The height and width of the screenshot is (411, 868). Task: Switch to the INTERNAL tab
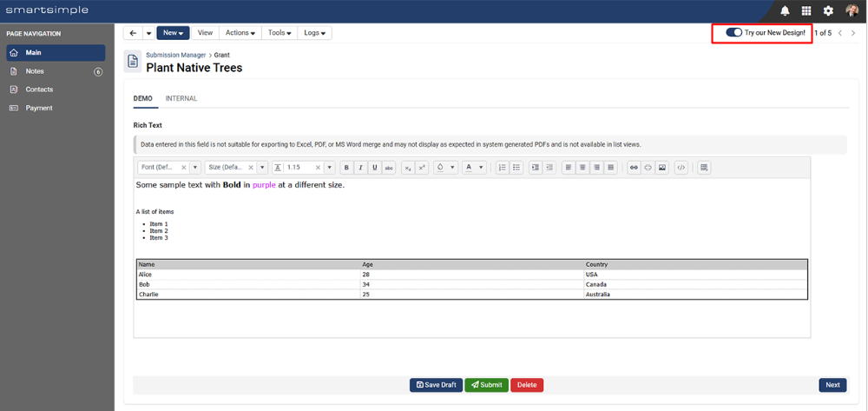tap(181, 98)
